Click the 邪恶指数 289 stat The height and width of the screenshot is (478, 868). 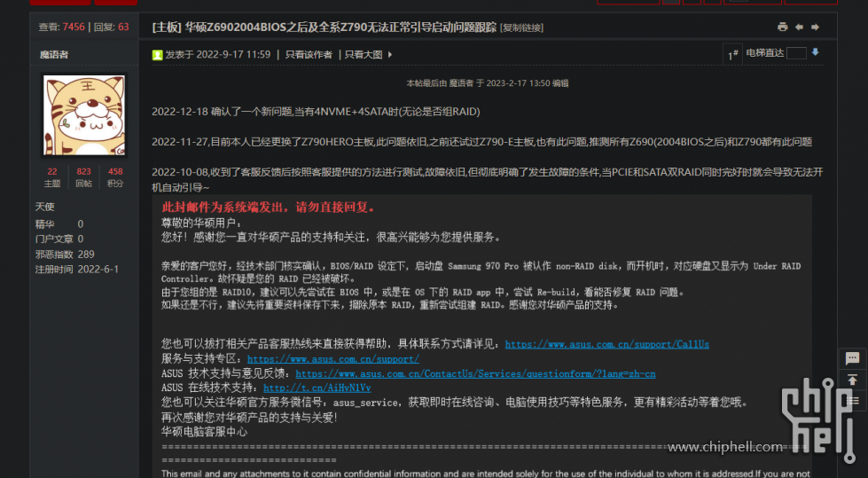coord(65,255)
